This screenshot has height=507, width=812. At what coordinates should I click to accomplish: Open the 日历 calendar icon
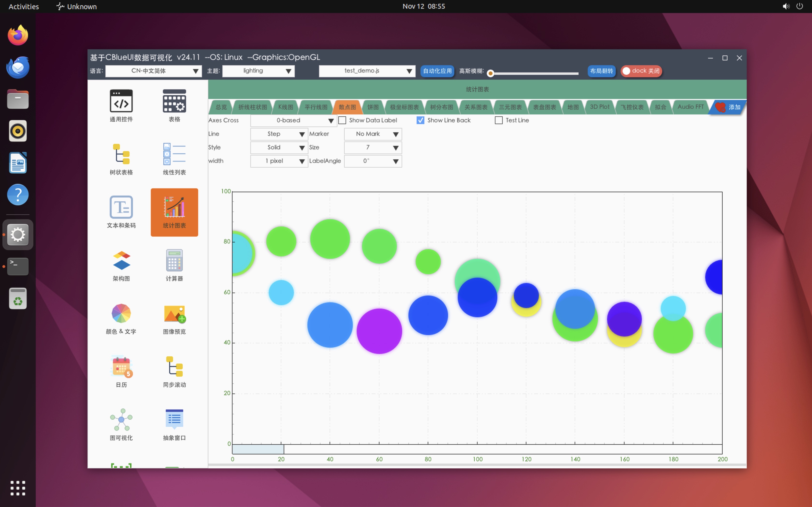click(121, 366)
